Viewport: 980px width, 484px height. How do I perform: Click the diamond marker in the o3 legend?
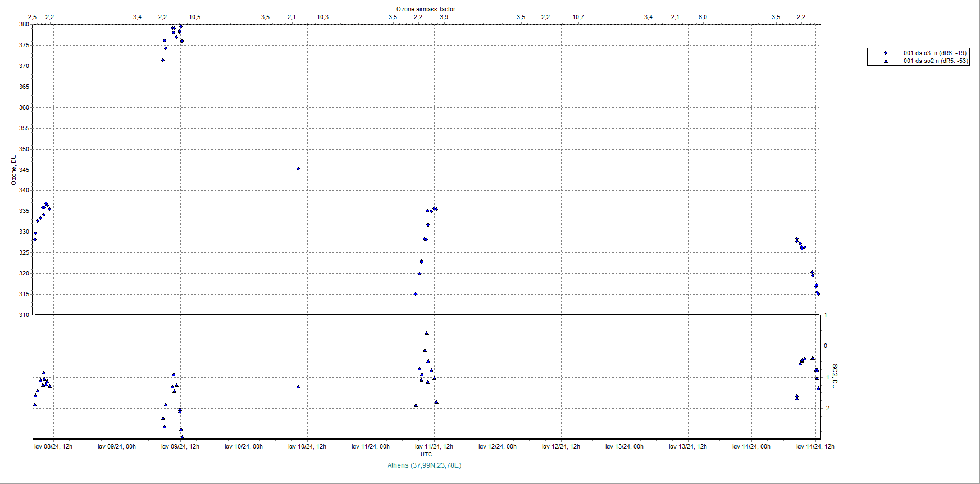click(886, 53)
